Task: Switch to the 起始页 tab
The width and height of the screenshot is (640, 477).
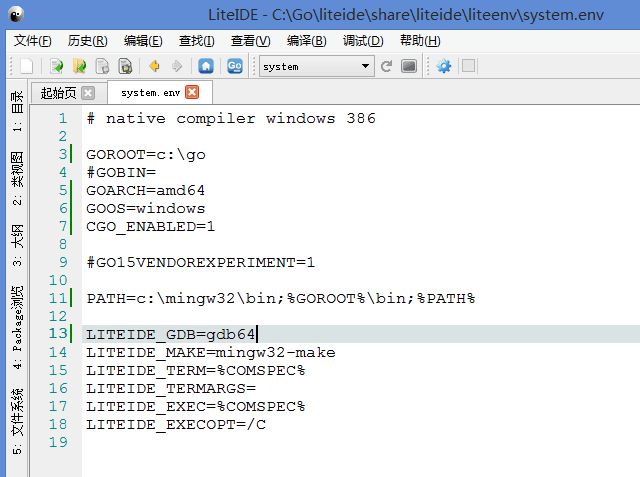Action: coord(58,93)
